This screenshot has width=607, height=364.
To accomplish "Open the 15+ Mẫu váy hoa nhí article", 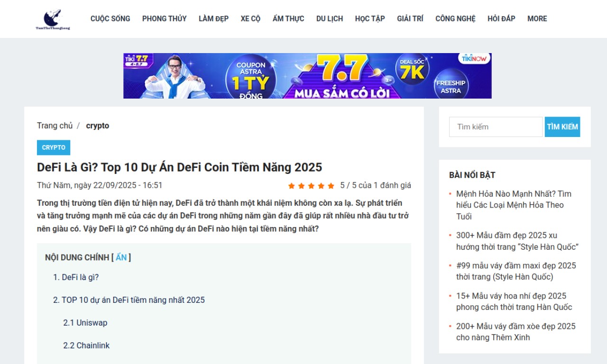I will [x=514, y=301].
